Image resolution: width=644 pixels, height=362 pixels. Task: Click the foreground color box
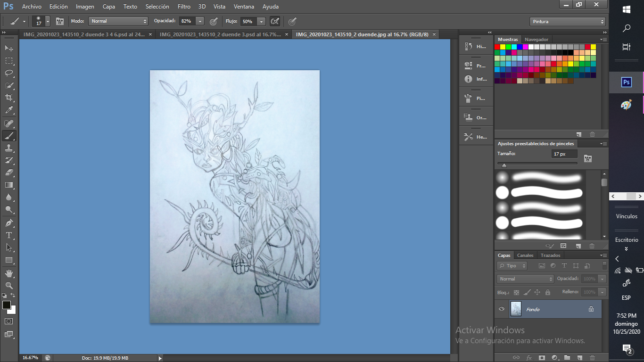pyautogui.click(x=7, y=305)
